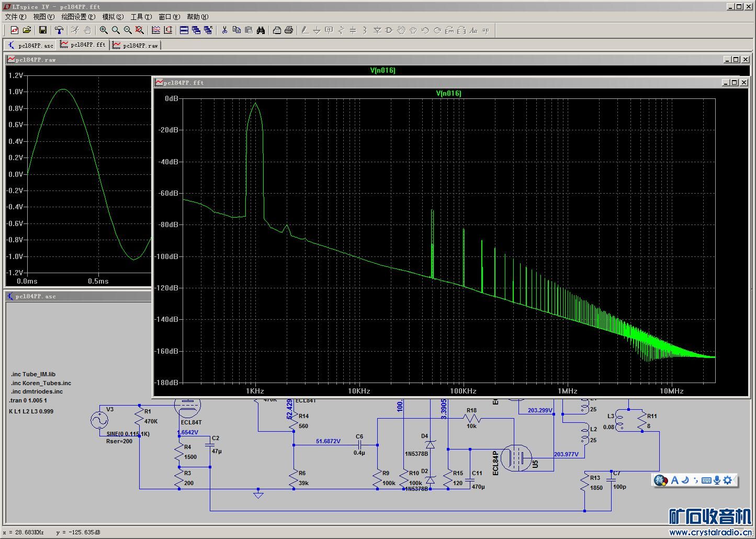Select the SPICE directive .op tool
Viewport: 756px width, 539px height.
(486, 30)
